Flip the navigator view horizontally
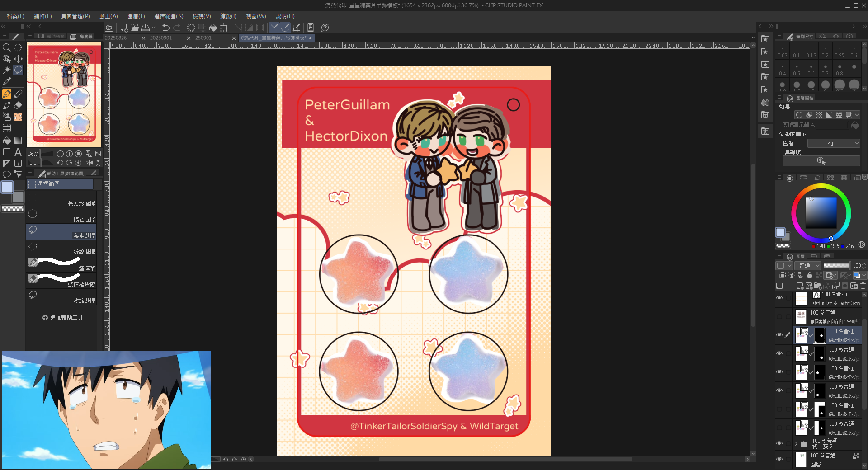The width and height of the screenshot is (868, 470). 89,163
